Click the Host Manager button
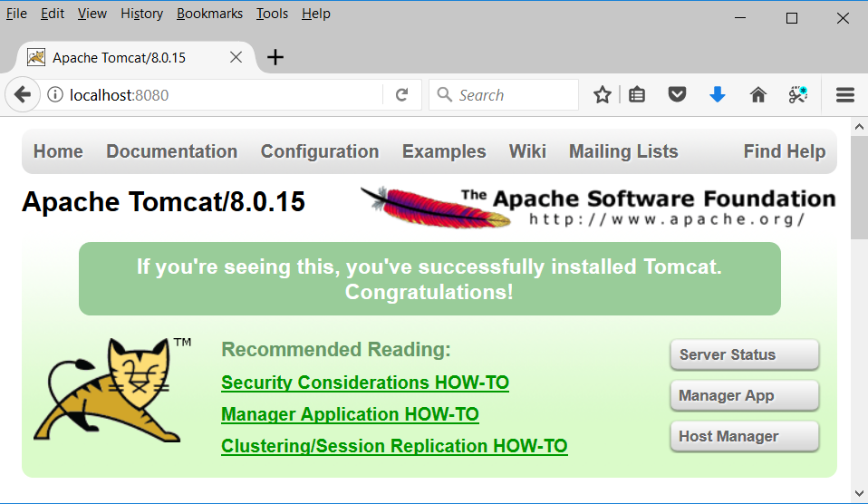This screenshot has height=504, width=868. pyautogui.click(x=745, y=436)
